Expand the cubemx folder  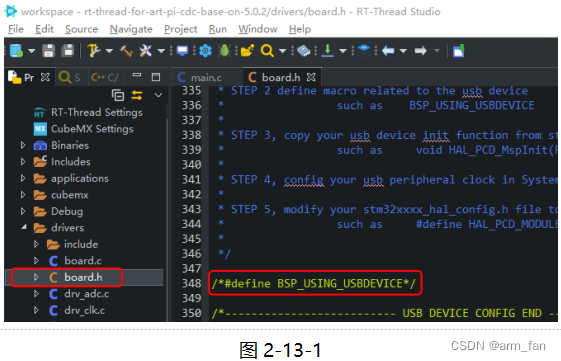[x=23, y=195]
